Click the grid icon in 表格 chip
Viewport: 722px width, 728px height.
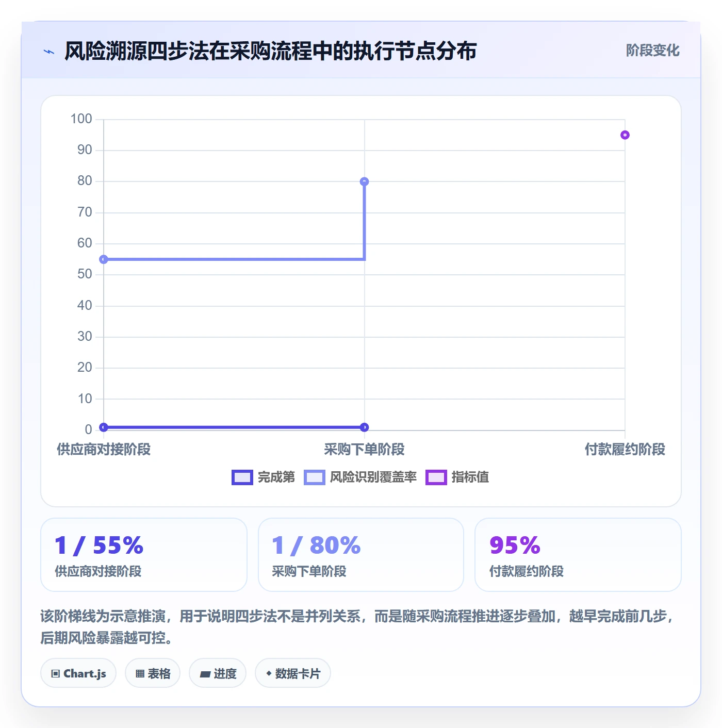(140, 674)
